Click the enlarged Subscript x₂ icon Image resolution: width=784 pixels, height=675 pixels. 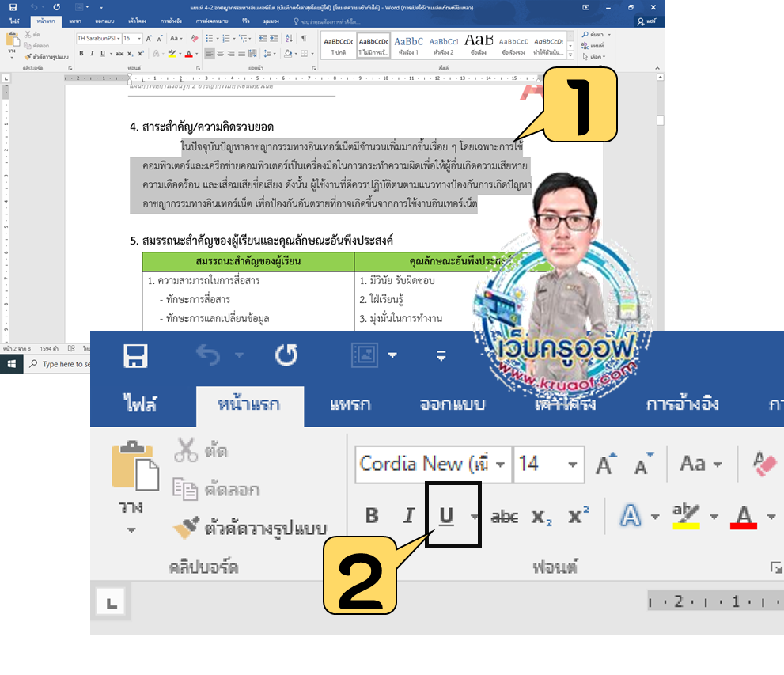click(542, 517)
